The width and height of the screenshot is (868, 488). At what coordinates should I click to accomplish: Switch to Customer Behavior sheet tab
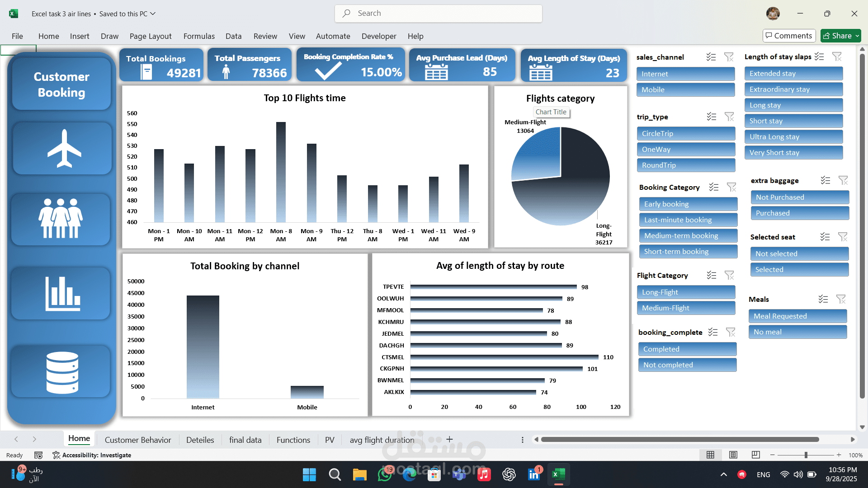138,440
